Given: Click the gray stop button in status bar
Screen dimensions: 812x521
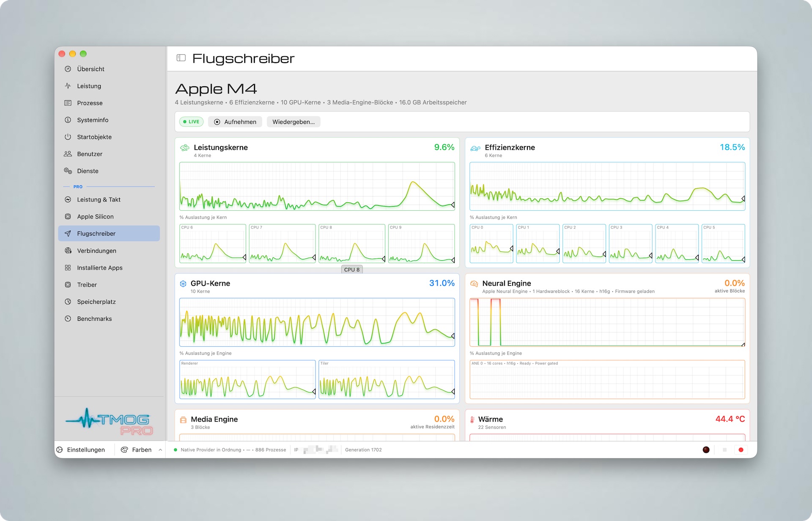Looking at the screenshot, I should pyautogui.click(x=724, y=449).
